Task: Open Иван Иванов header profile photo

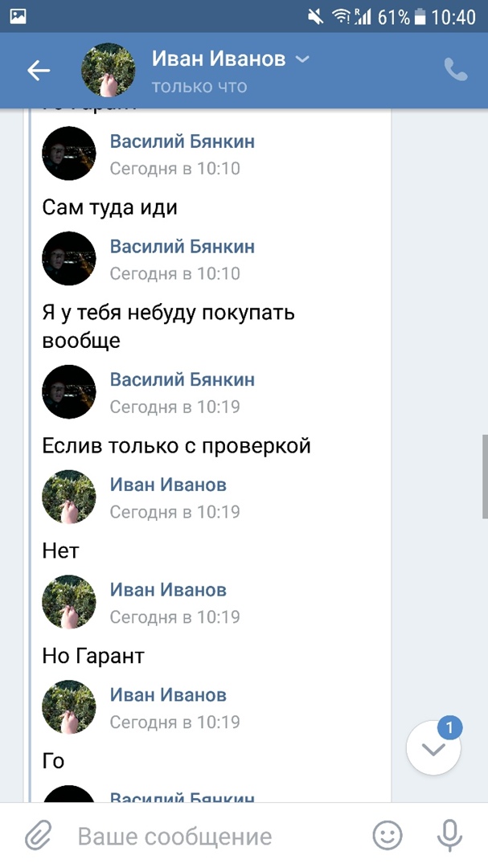Action: tap(109, 71)
